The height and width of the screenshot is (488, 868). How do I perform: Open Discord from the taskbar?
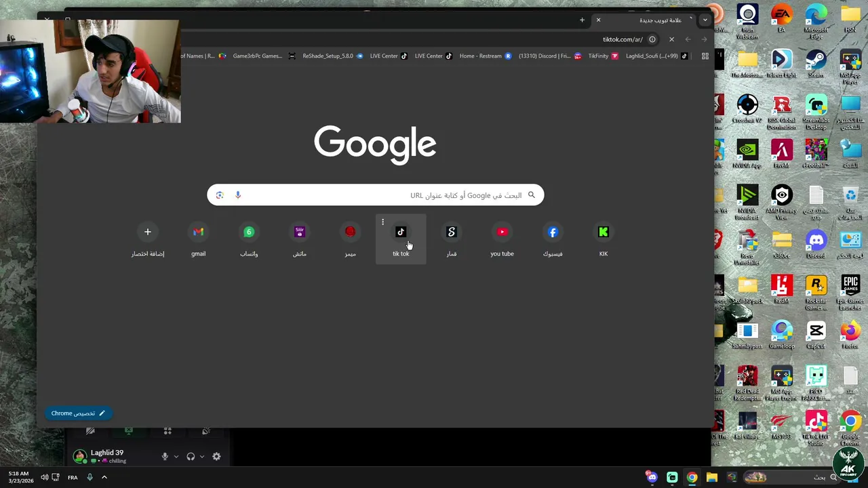(x=652, y=477)
